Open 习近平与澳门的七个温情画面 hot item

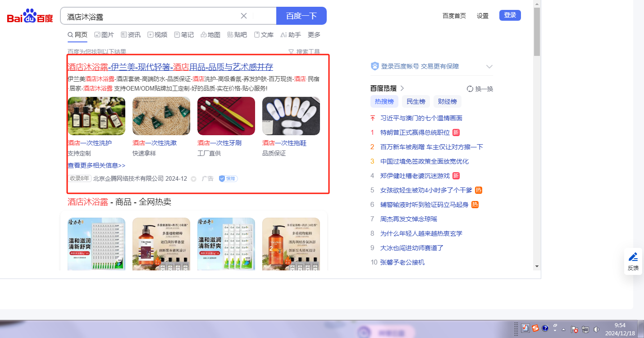tap(421, 118)
